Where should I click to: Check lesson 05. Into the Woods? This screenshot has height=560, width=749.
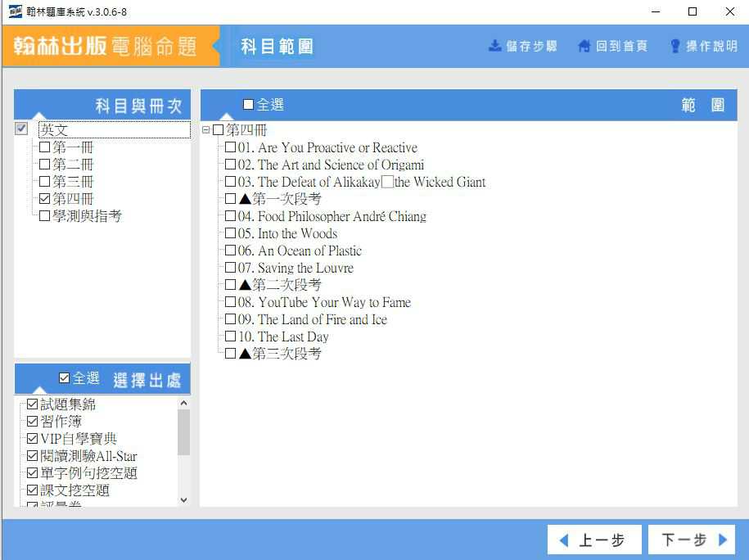(230, 233)
